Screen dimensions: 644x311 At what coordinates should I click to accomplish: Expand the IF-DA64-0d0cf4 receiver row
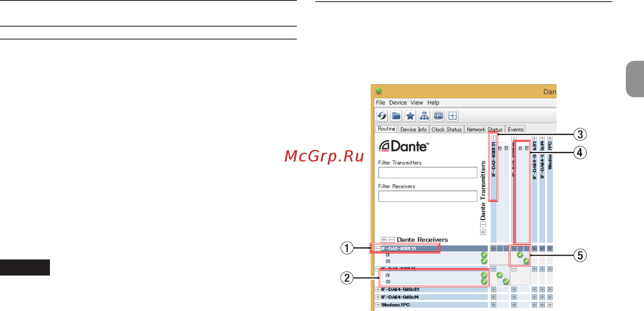click(x=378, y=297)
